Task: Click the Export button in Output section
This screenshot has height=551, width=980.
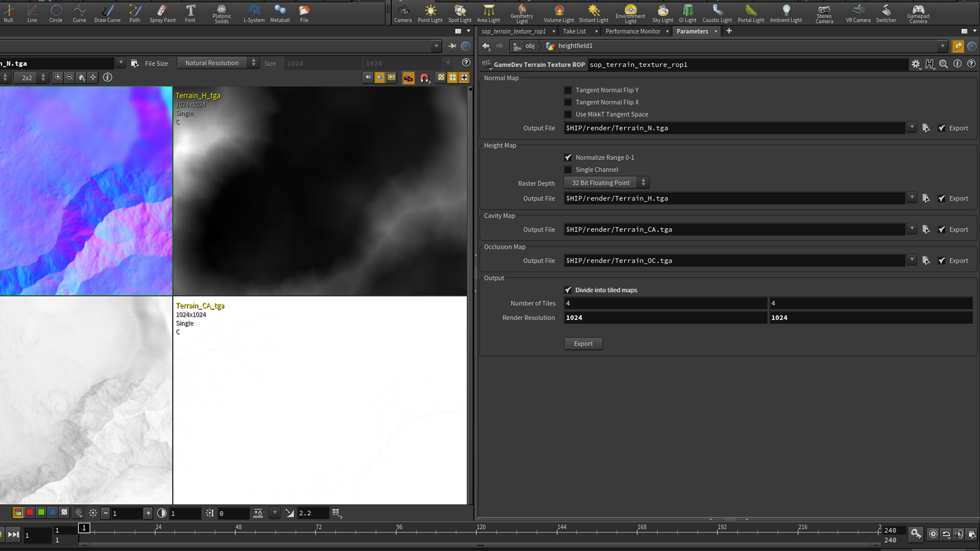Action: (583, 343)
